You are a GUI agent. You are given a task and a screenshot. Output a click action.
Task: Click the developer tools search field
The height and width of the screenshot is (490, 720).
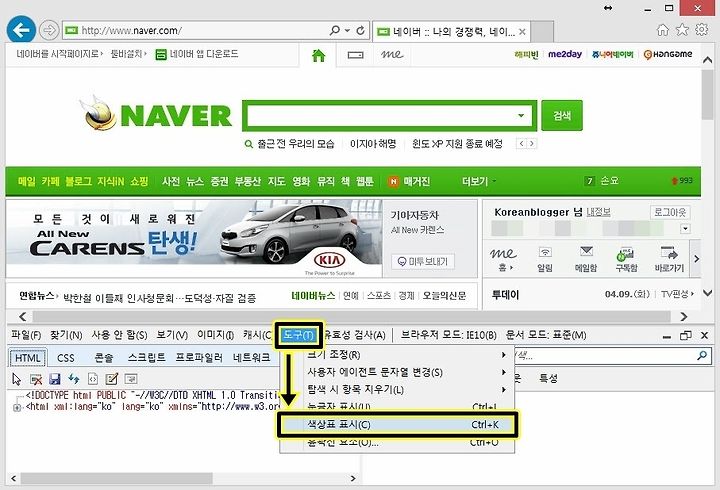pos(604,355)
